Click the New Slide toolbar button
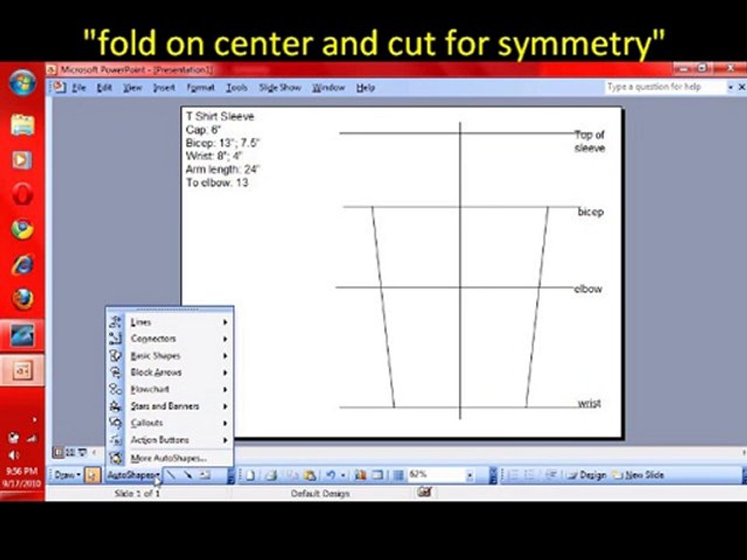 638,474
